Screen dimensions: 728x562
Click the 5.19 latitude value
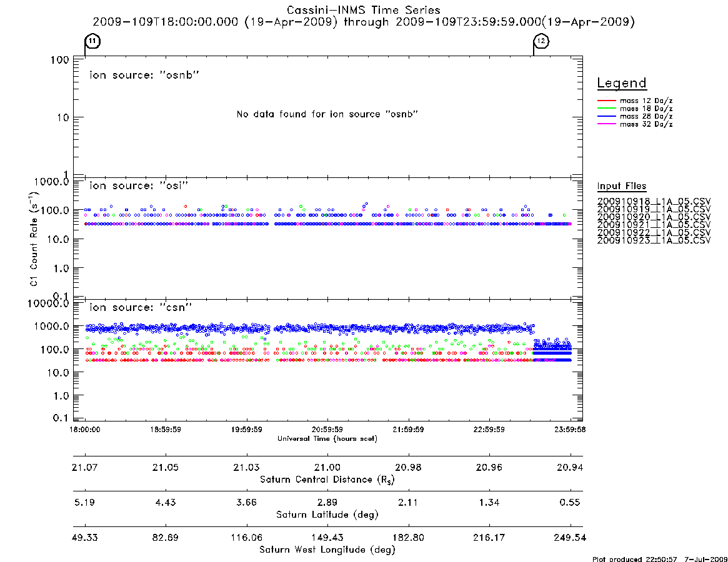click(84, 503)
